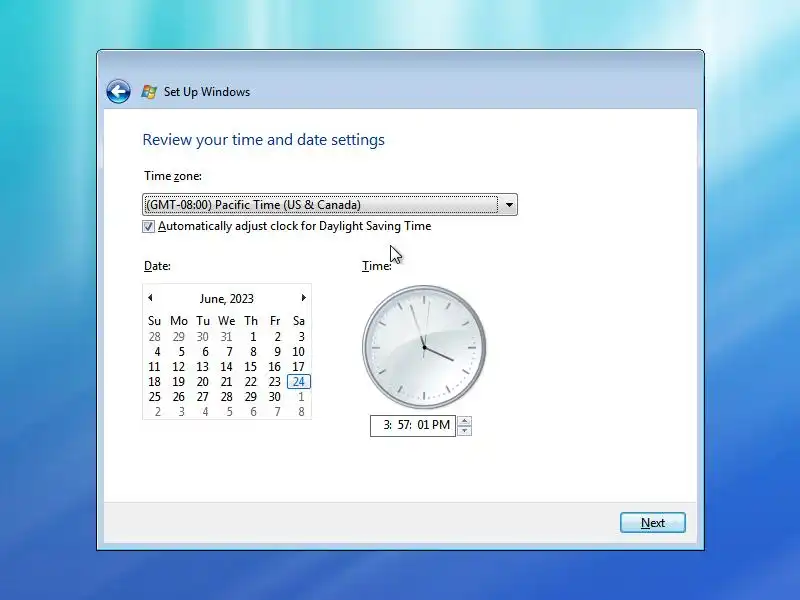This screenshot has width=800, height=600.
Task: Select June 12 in the calendar
Action: click(x=179, y=367)
